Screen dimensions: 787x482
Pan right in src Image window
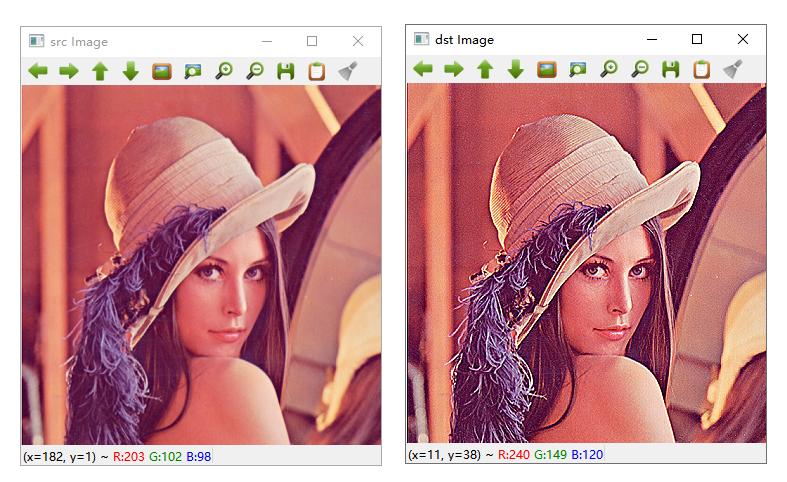point(69,71)
